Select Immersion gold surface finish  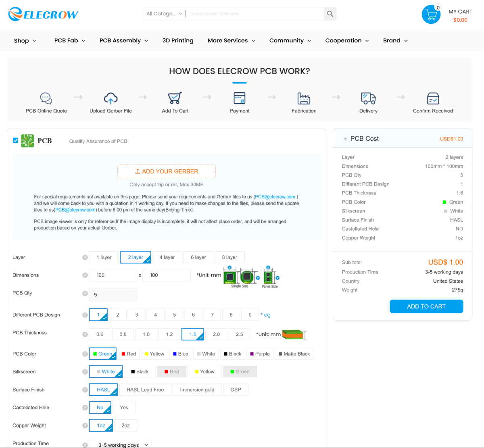[x=197, y=390]
